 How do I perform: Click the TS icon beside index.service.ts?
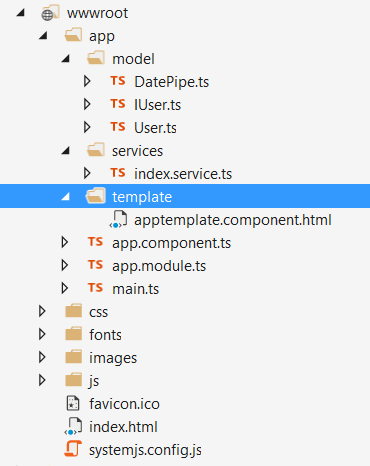[x=118, y=173]
